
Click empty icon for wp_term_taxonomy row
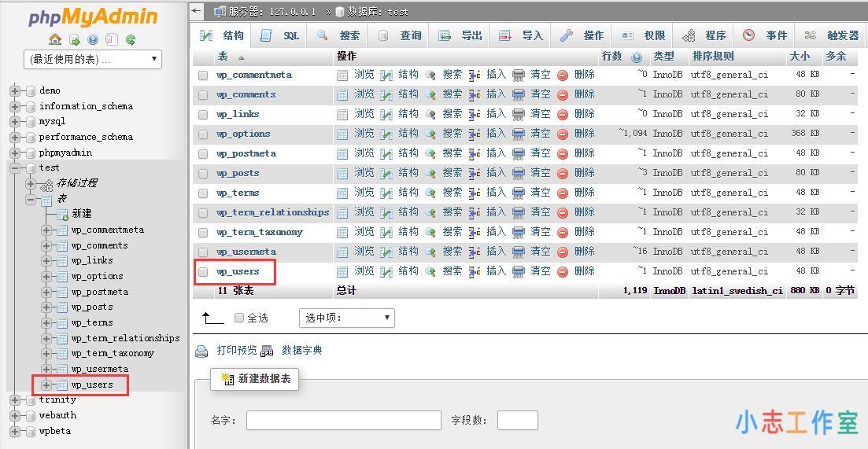click(x=518, y=232)
